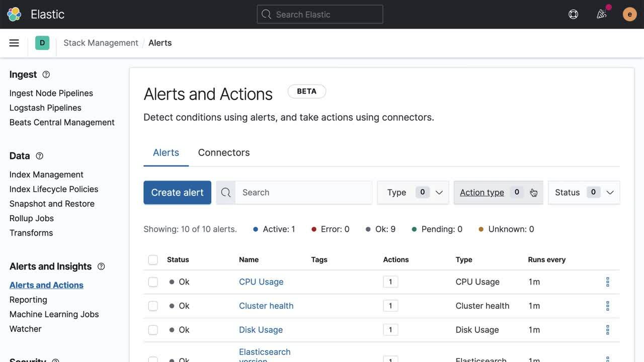This screenshot has height=362, width=644.
Task: Click the Runs every column header
Action: point(547,260)
